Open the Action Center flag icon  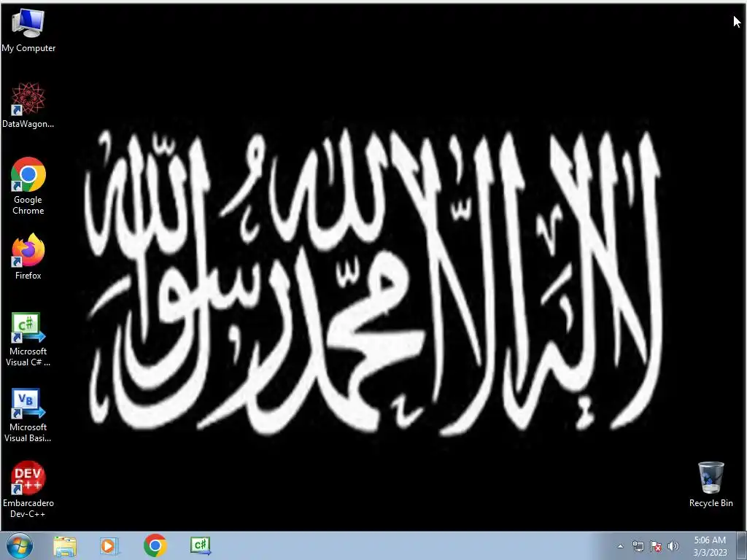pos(656,546)
